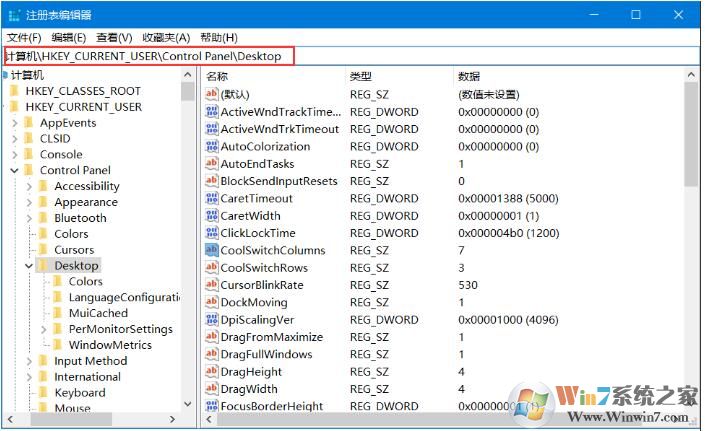This screenshot has height=431, width=705.
Task: Open the 文件(F) menu
Action: coord(25,37)
